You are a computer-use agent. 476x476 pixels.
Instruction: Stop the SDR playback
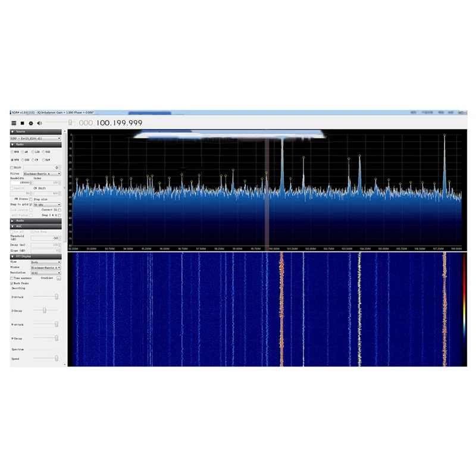pyautogui.click(x=21, y=123)
